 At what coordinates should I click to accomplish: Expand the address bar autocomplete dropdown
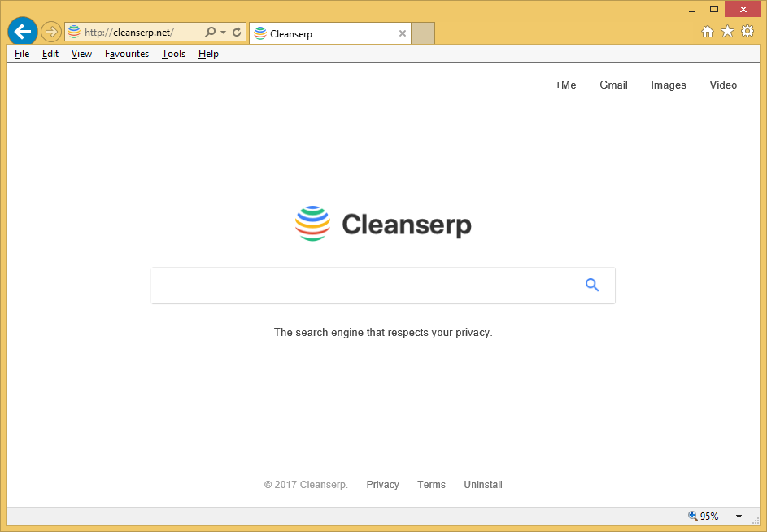pos(223,33)
